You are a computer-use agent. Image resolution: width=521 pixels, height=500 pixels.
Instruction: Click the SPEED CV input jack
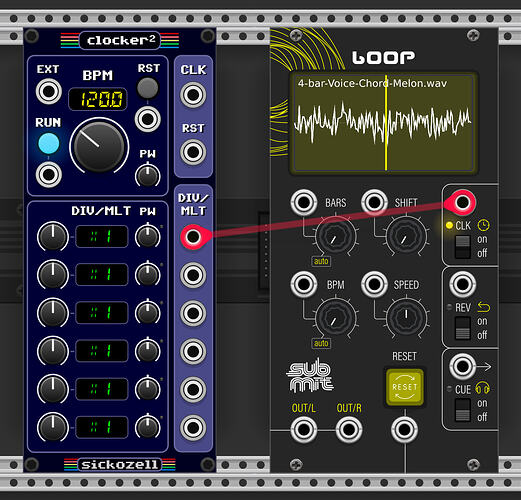[x=374, y=284]
